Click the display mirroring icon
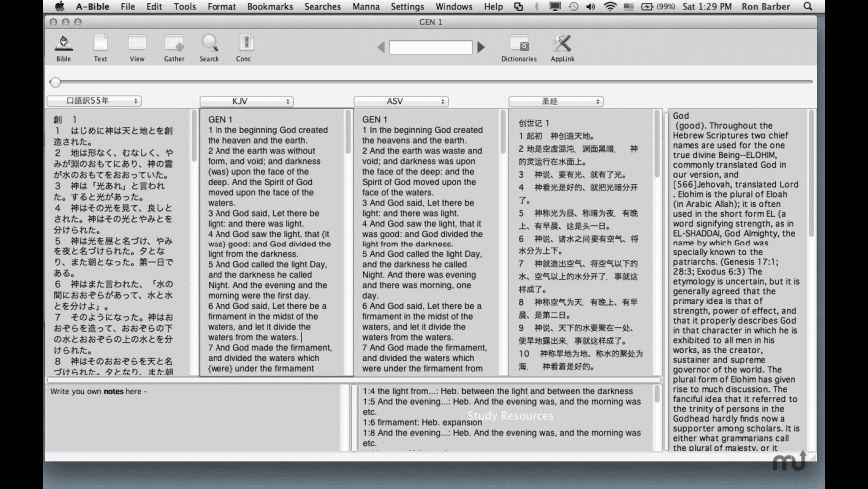Image resolution: width=868 pixels, height=489 pixels. (554, 7)
